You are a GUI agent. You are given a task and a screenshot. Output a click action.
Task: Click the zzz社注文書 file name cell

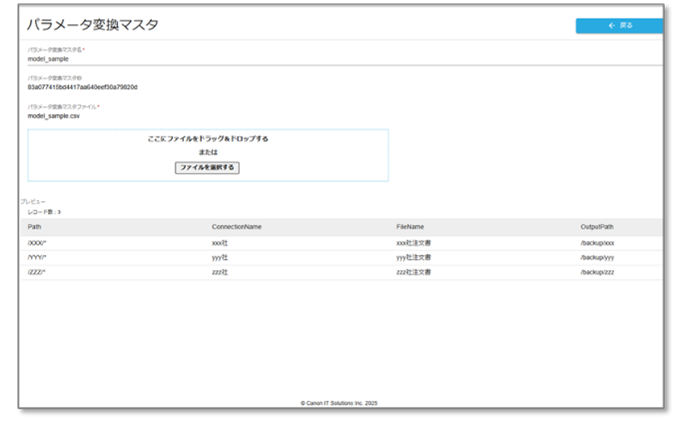(x=413, y=272)
